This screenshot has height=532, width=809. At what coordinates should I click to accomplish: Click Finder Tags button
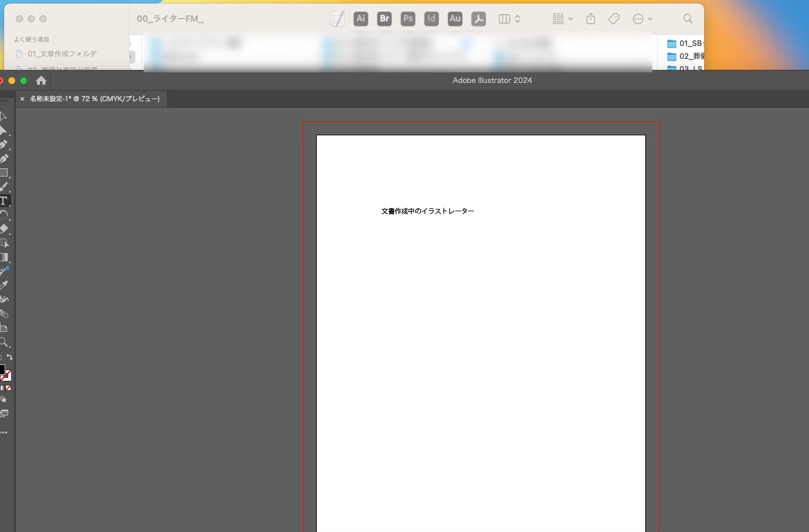[614, 19]
